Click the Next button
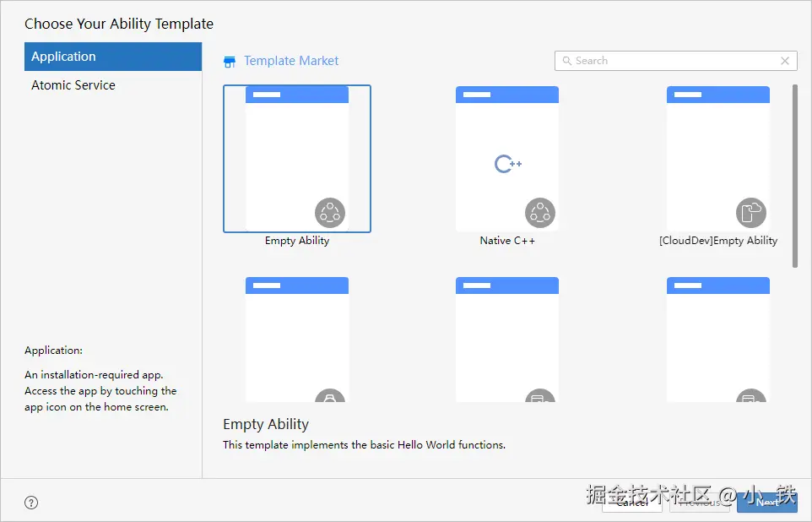Image resolution: width=812 pixels, height=522 pixels. 767,502
